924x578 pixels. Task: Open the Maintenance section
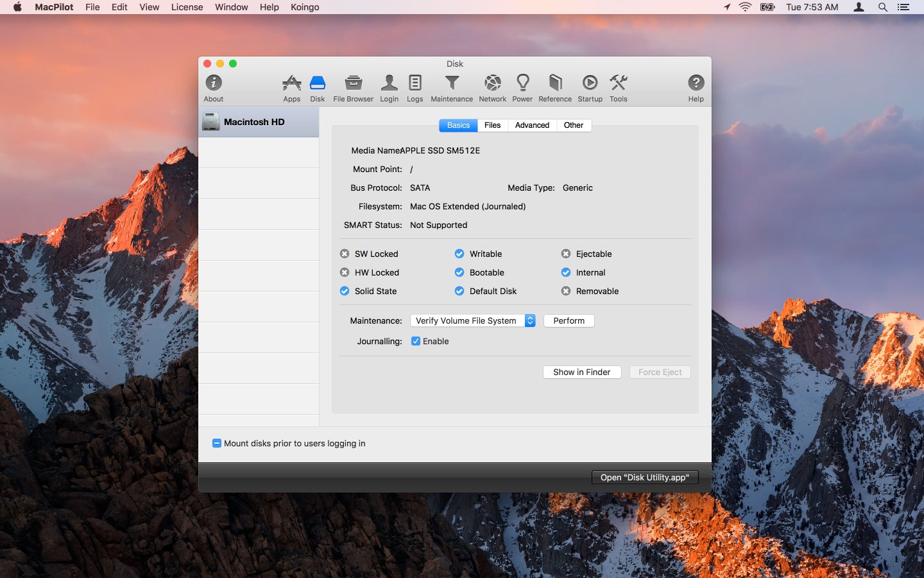point(452,87)
